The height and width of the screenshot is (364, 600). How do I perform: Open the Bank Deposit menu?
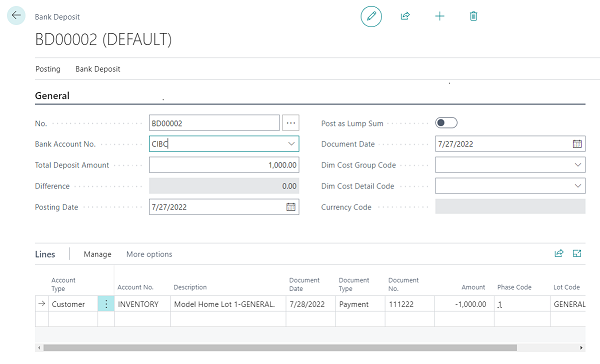98,69
